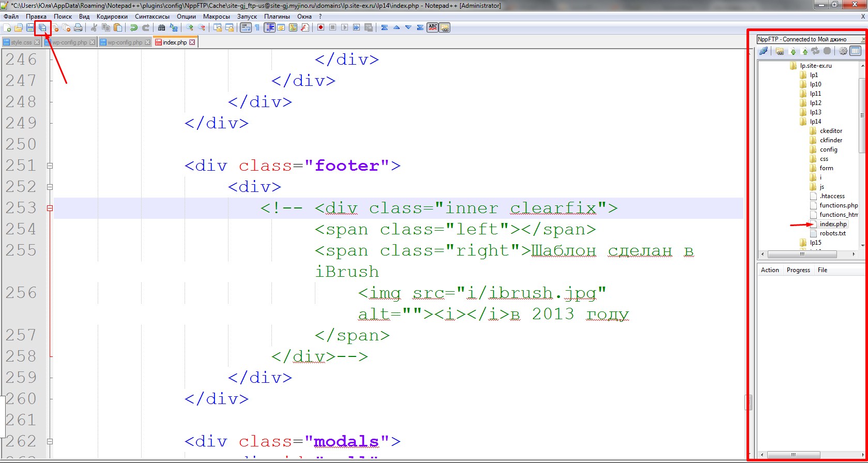
Task: Open the Синтаксисы menu
Action: click(x=152, y=17)
